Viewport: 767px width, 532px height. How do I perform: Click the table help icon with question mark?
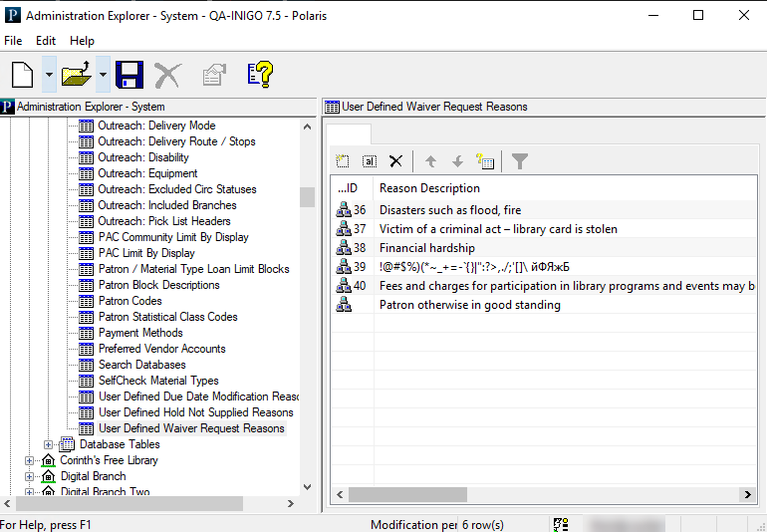[485, 161]
